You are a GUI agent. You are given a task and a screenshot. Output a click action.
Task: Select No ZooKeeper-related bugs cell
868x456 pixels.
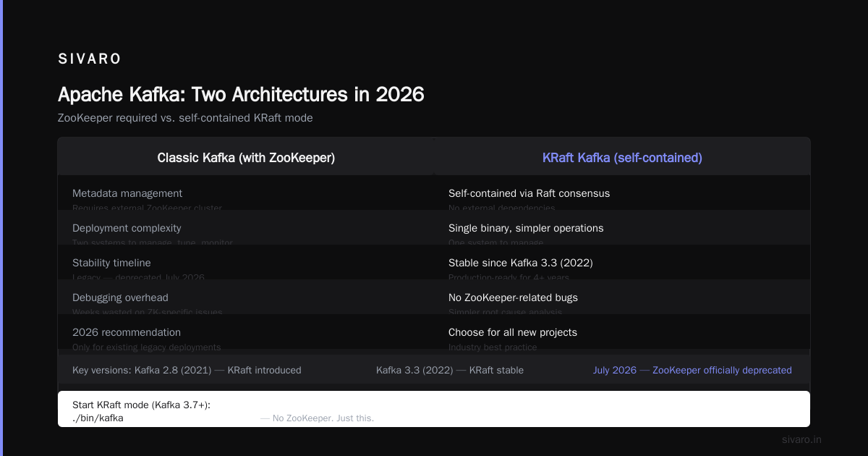pyautogui.click(x=513, y=297)
